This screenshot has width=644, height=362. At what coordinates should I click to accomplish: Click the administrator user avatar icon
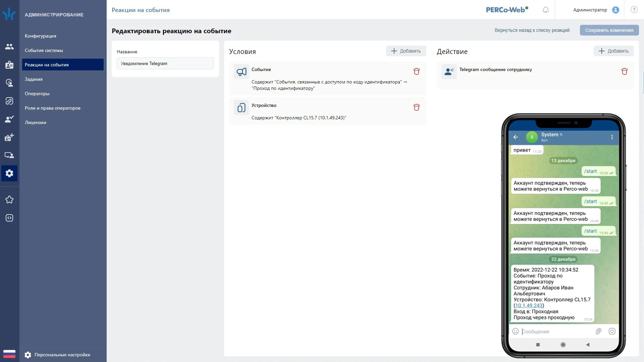(x=615, y=10)
